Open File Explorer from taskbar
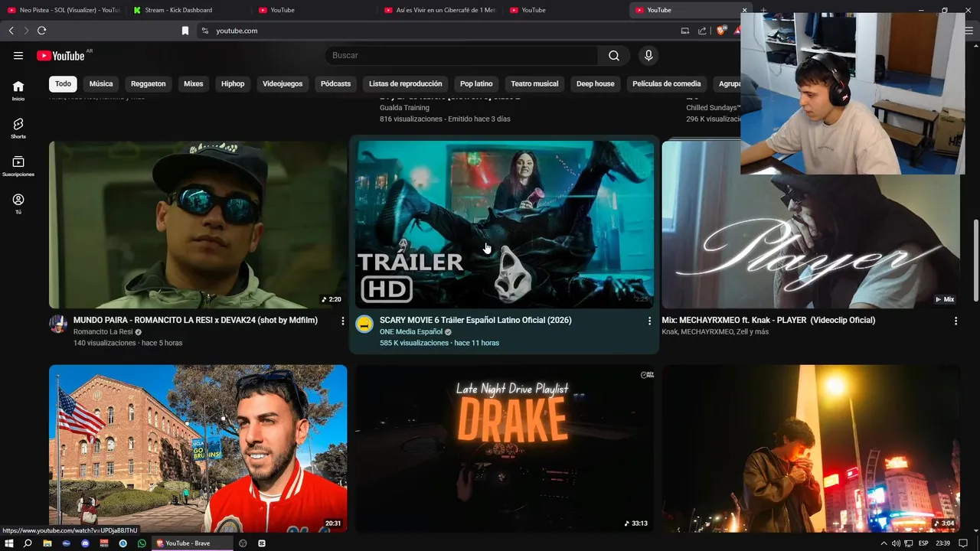 47,543
